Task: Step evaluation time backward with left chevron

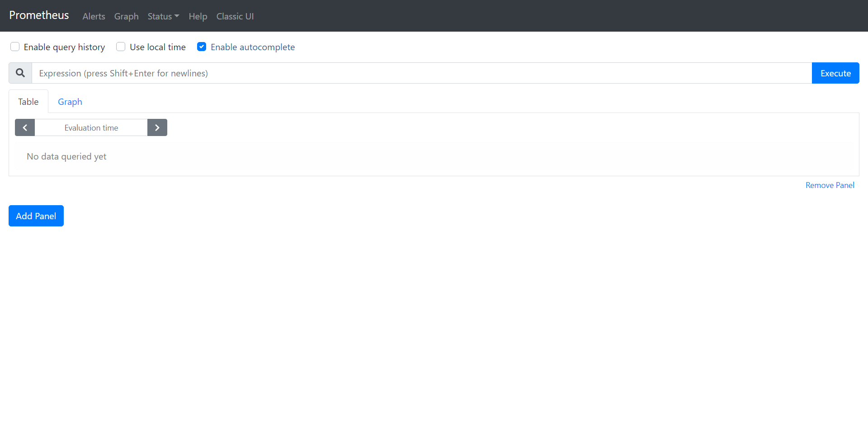Action: point(25,128)
